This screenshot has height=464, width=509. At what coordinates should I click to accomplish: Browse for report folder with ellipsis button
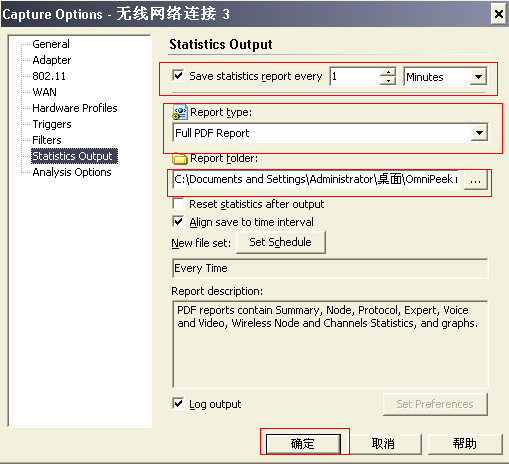[475, 180]
